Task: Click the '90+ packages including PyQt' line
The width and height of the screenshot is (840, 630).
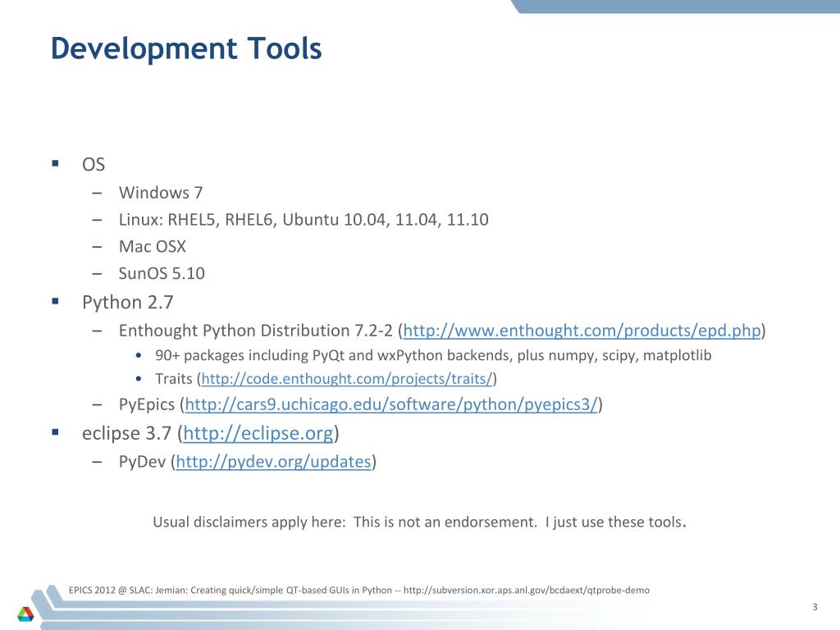Action: click(x=433, y=356)
